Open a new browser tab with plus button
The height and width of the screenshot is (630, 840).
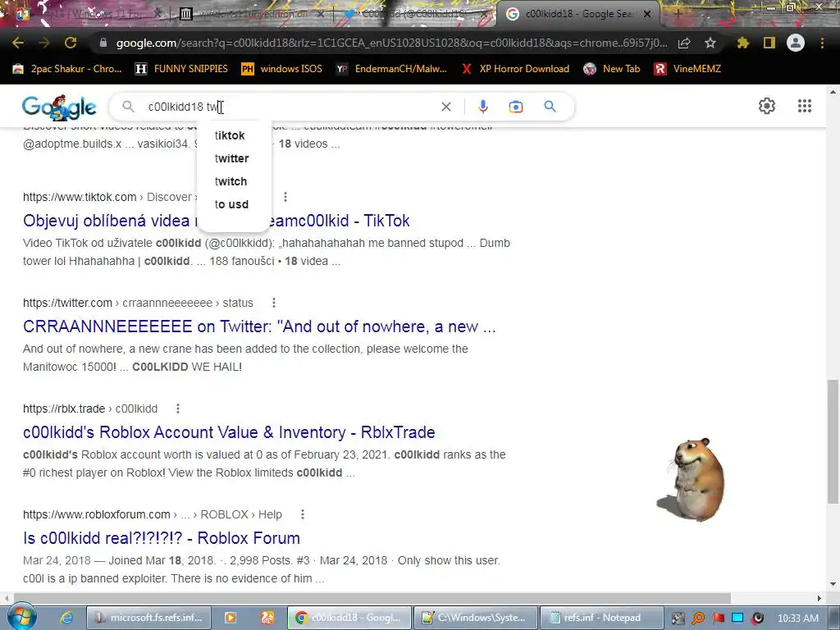click(677, 14)
